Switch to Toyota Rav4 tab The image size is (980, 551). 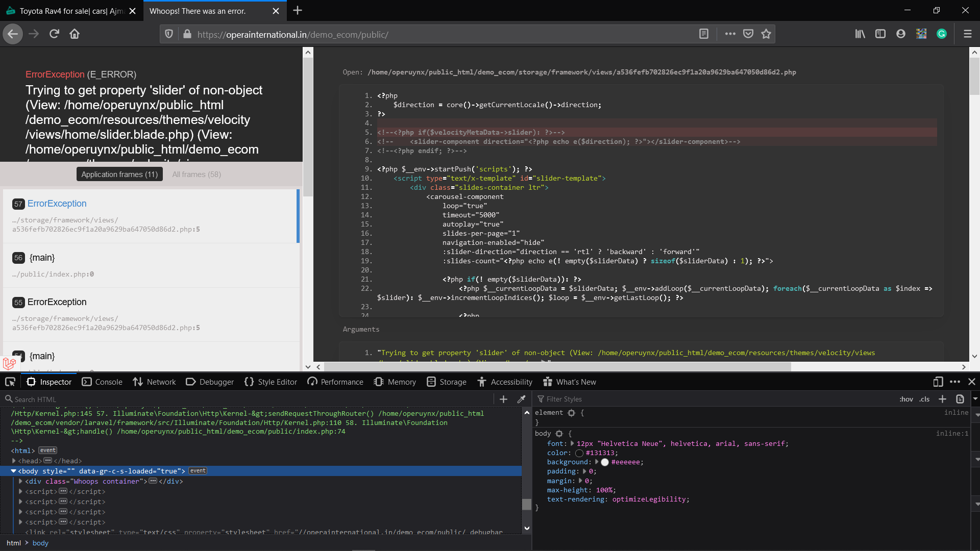70,11
